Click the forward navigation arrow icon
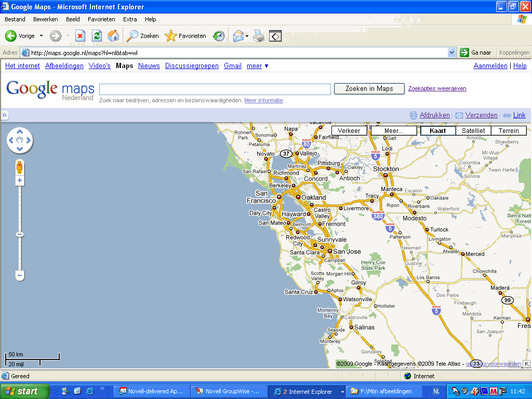Screen dimensions: 532x399 [56, 36]
